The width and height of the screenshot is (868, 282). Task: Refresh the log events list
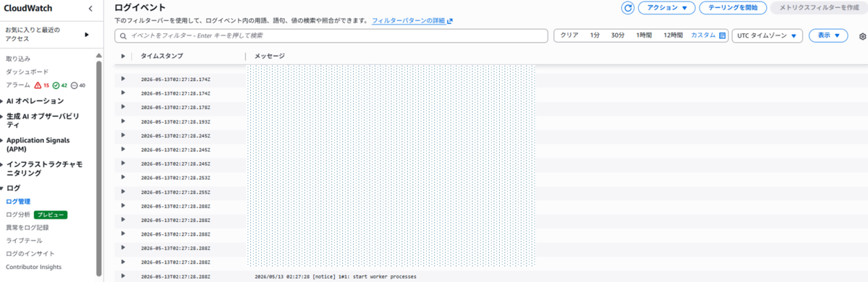[628, 8]
